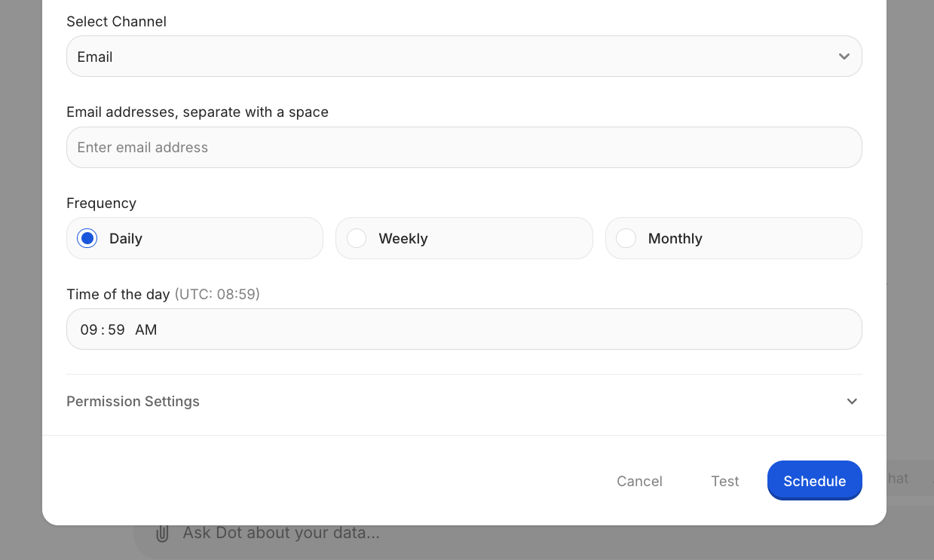Click the Frequency label above the options

click(x=101, y=203)
